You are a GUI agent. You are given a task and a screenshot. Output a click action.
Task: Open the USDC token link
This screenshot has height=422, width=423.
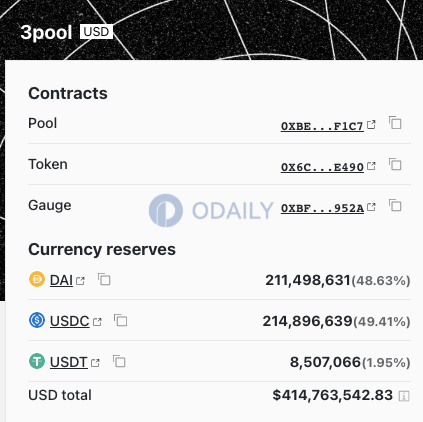70,321
